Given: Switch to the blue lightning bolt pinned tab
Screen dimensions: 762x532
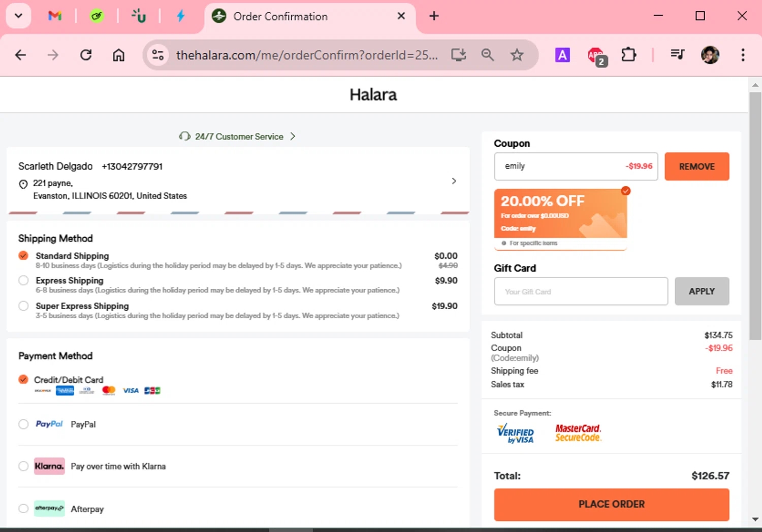Looking at the screenshot, I should click(180, 16).
